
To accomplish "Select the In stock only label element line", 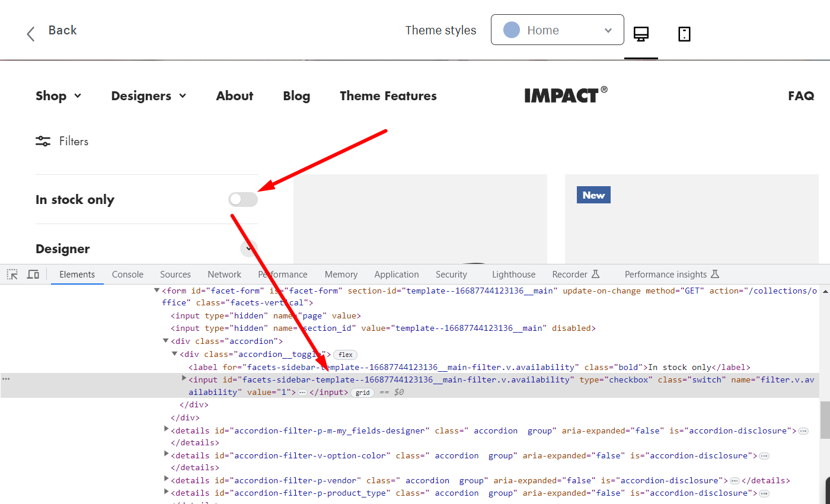I will pos(470,368).
